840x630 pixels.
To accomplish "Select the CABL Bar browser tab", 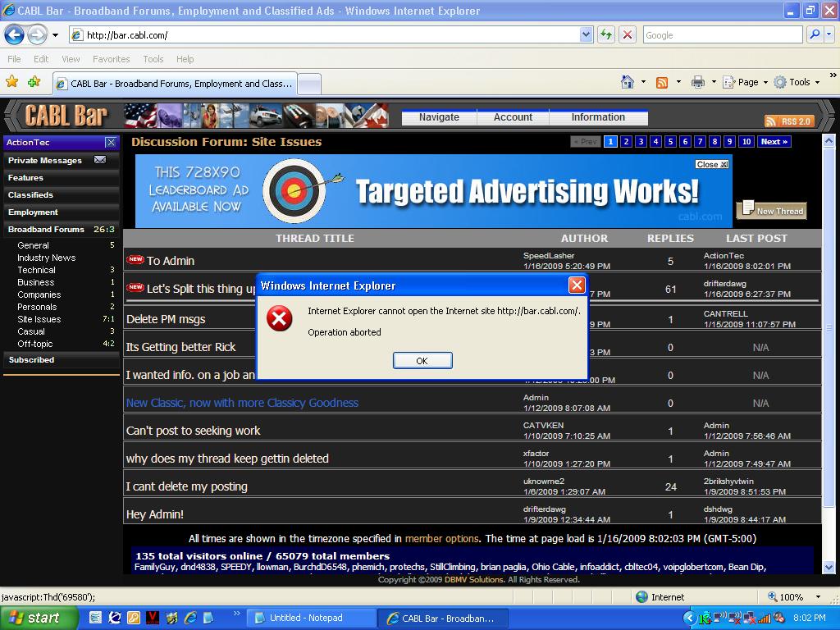I will (176, 84).
